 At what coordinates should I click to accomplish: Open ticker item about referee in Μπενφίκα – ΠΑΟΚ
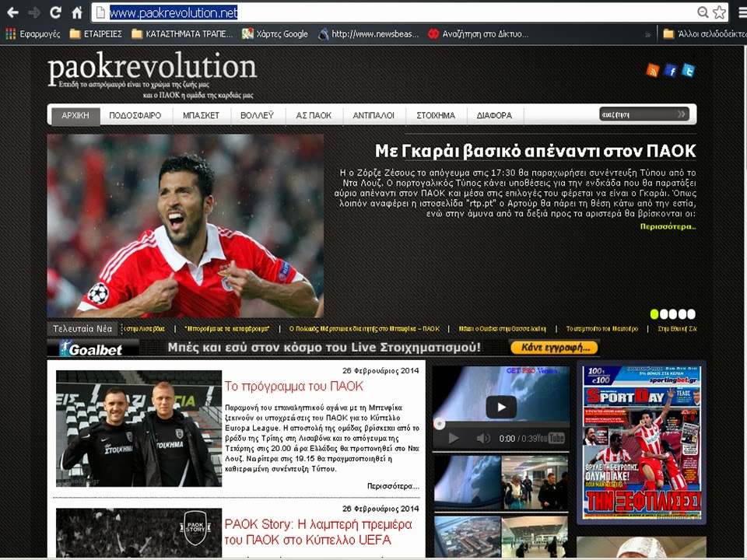(x=364, y=328)
